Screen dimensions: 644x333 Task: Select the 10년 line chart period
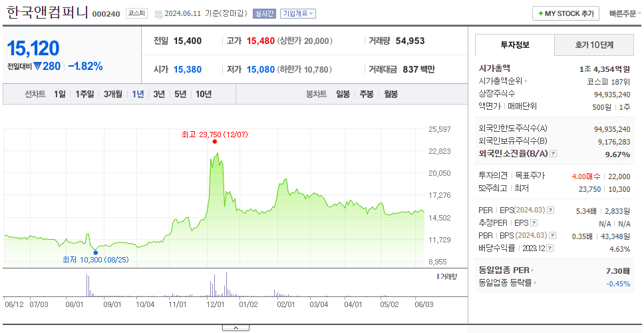pos(204,94)
